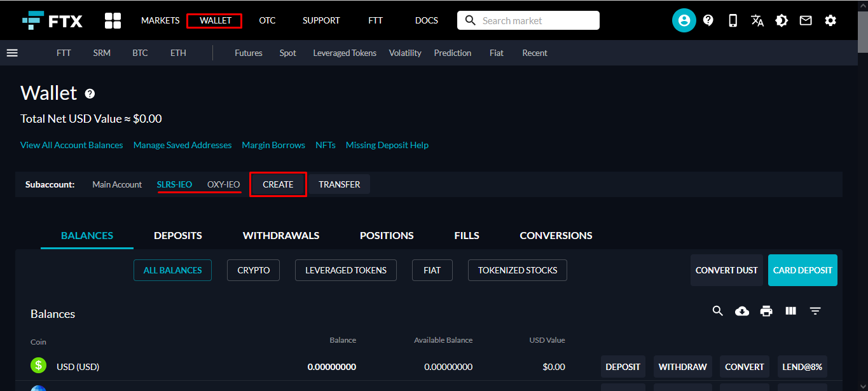Open the apps grid icon beside FTX logo

113,20
